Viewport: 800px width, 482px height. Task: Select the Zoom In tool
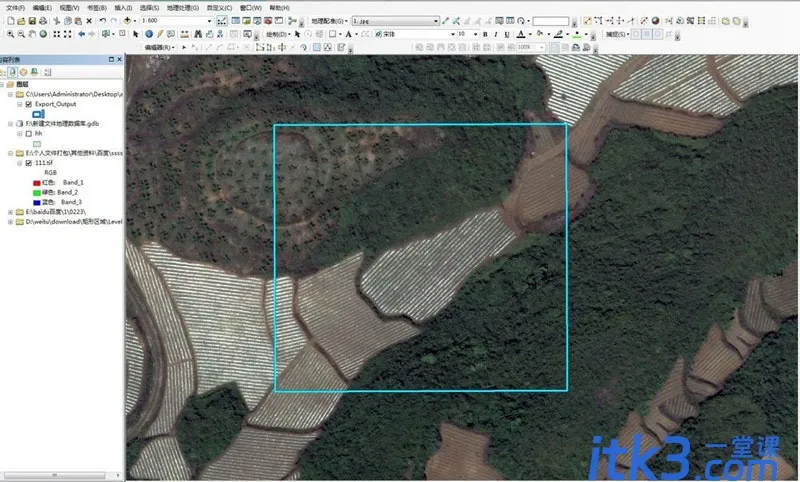pyautogui.click(x=10, y=34)
